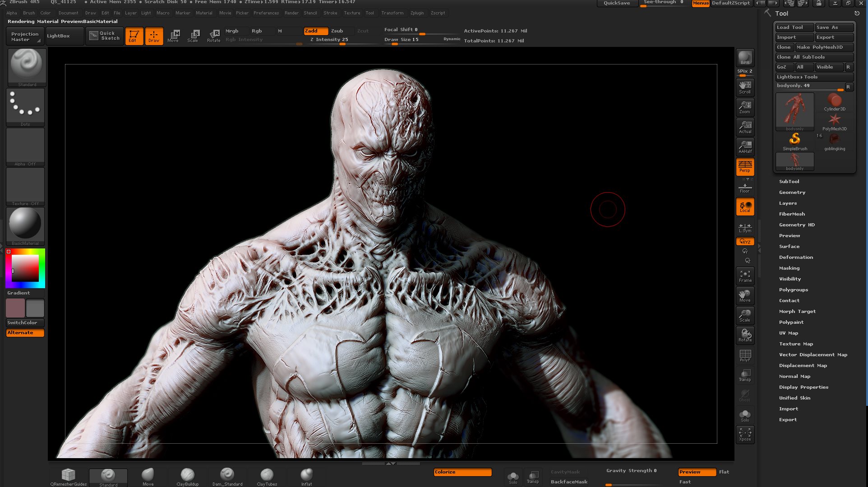The width and height of the screenshot is (868, 487).
Task: Open the Material menu
Action: [204, 13]
